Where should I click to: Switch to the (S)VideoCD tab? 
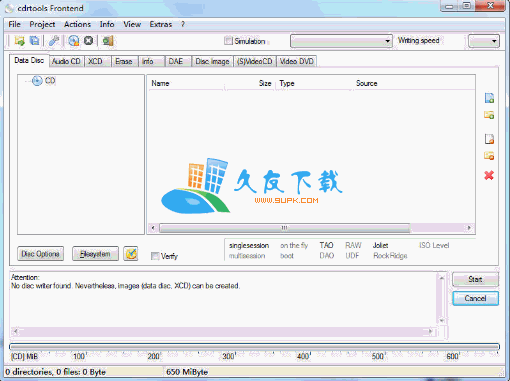pos(255,61)
